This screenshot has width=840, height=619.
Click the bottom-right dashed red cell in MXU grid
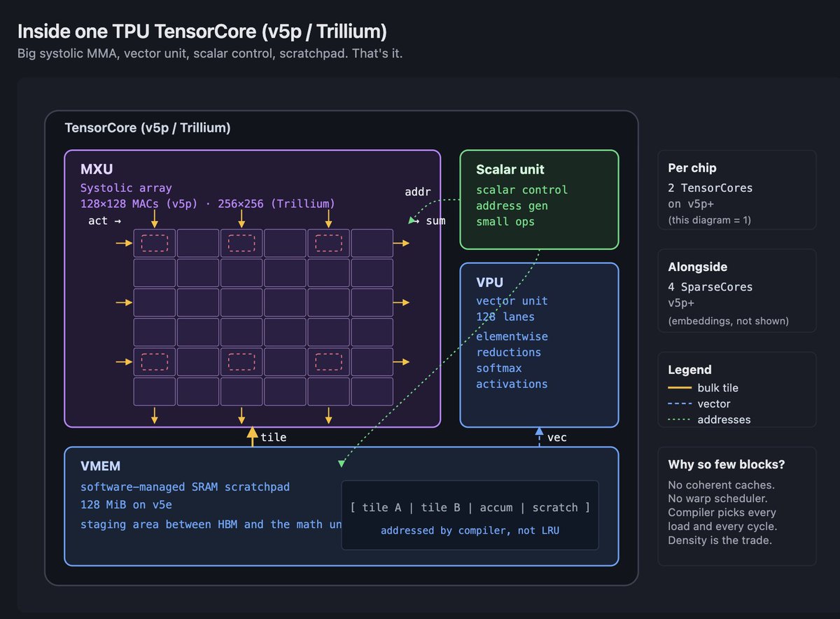(328, 361)
